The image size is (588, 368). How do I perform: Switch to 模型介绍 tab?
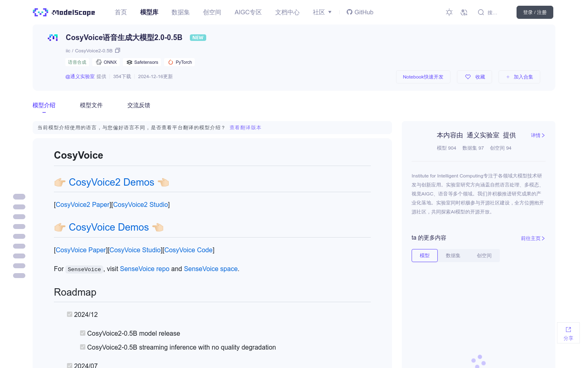tap(44, 105)
